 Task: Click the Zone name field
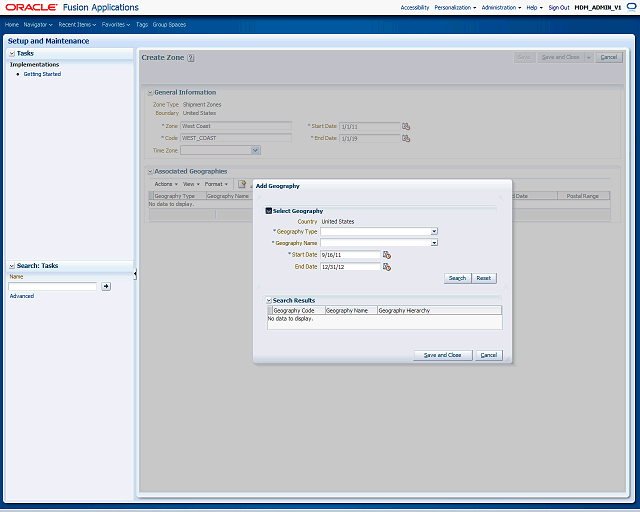[236, 126]
